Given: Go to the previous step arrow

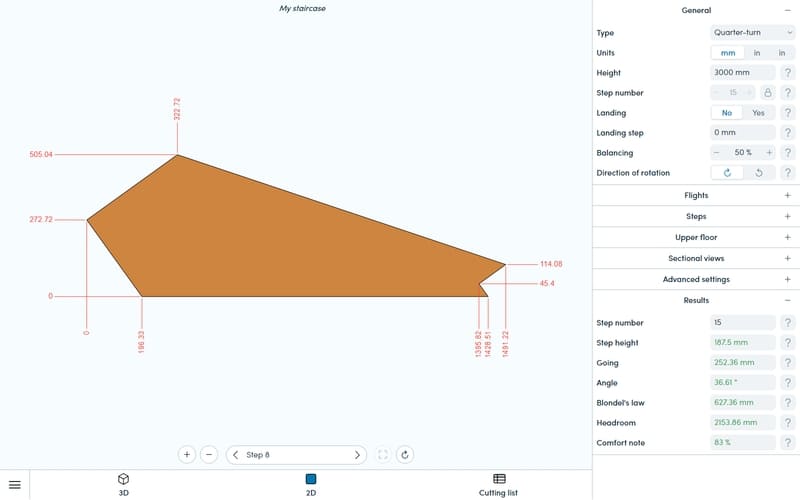Looking at the screenshot, I should (236, 455).
